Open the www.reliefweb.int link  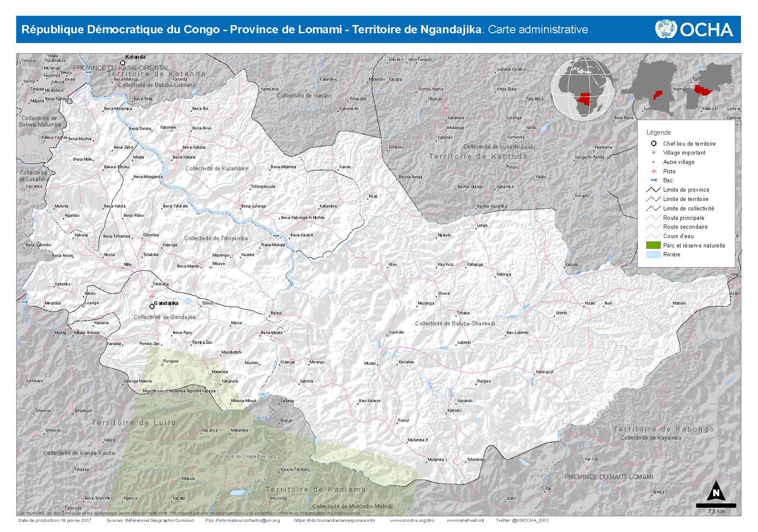466,520
